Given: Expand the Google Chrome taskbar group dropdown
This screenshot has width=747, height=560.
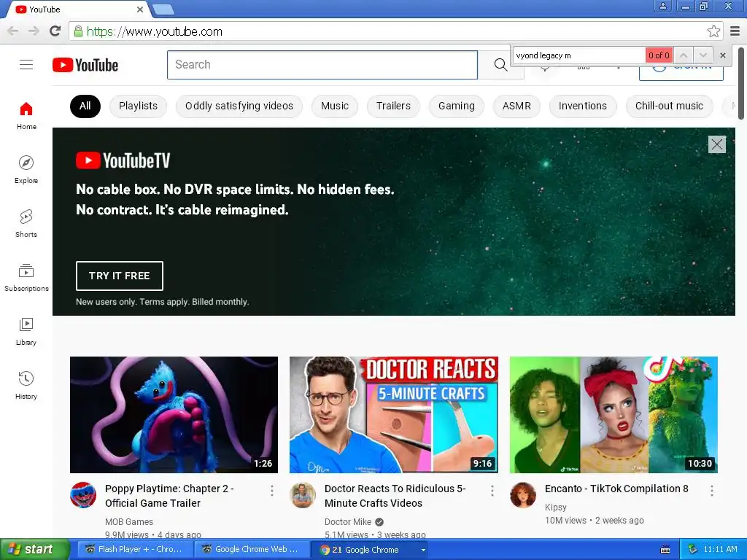Looking at the screenshot, I should (423, 550).
